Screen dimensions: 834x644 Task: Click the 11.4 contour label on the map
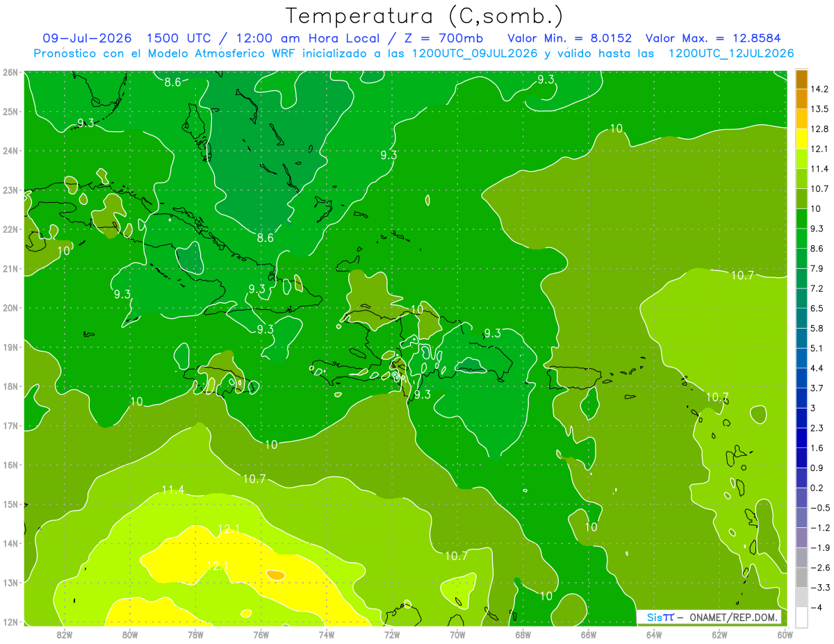coord(173,490)
